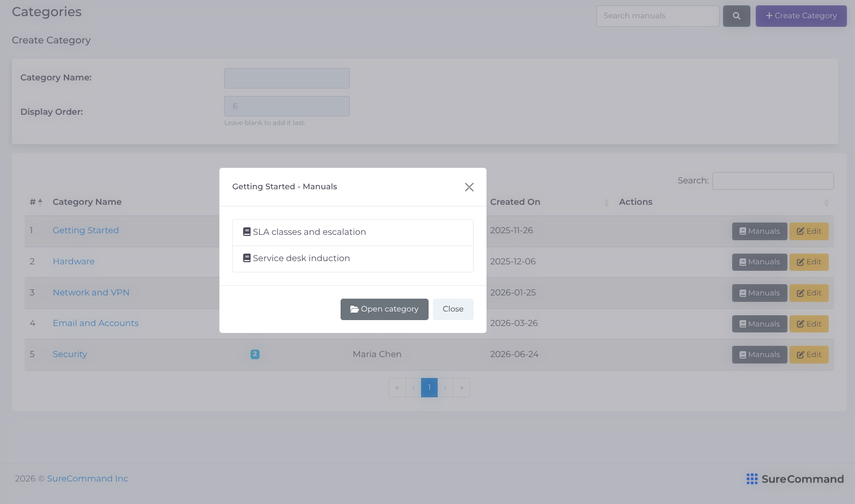The height and width of the screenshot is (504, 855).
Task: Sort table by Created On column
Action: pyautogui.click(x=549, y=202)
